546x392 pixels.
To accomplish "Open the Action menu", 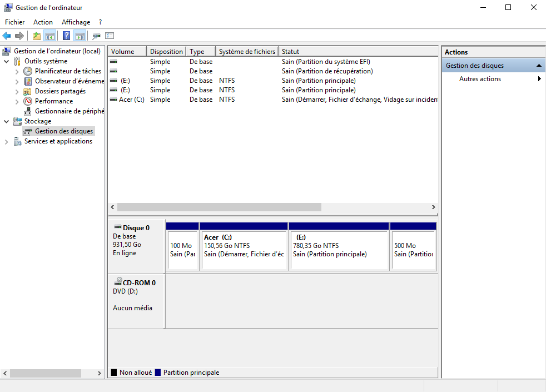I will 43,22.
